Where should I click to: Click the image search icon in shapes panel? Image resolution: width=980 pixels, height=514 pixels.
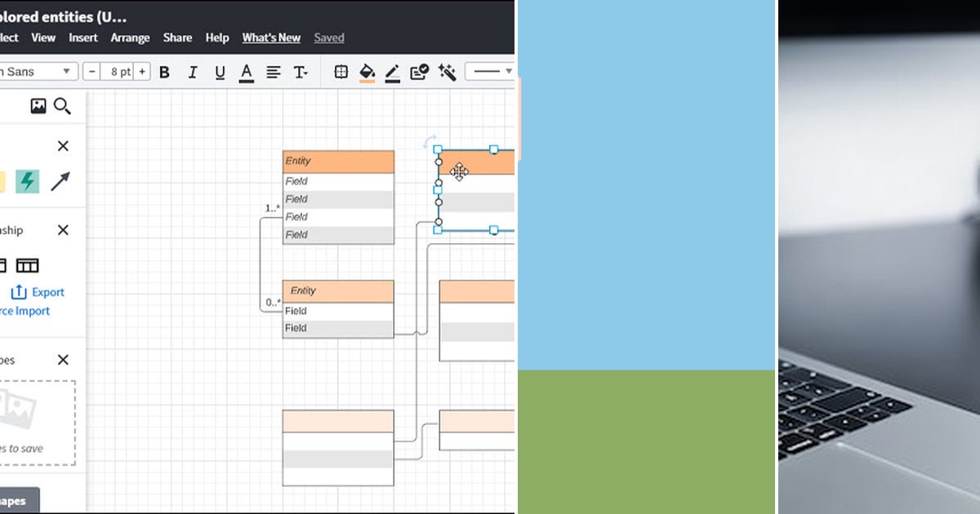click(38, 105)
